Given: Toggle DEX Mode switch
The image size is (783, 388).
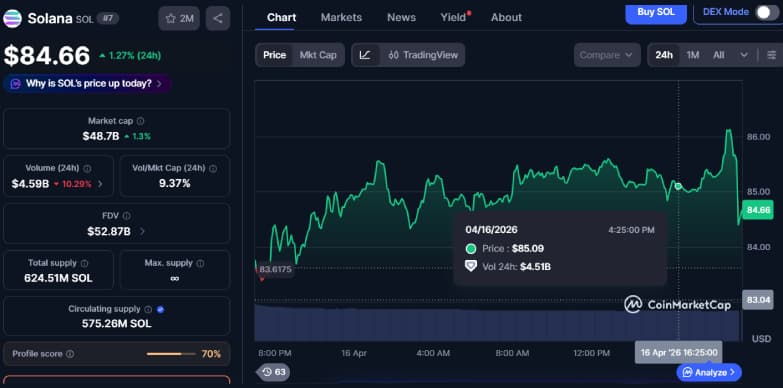Looking at the screenshot, I should [x=767, y=12].
